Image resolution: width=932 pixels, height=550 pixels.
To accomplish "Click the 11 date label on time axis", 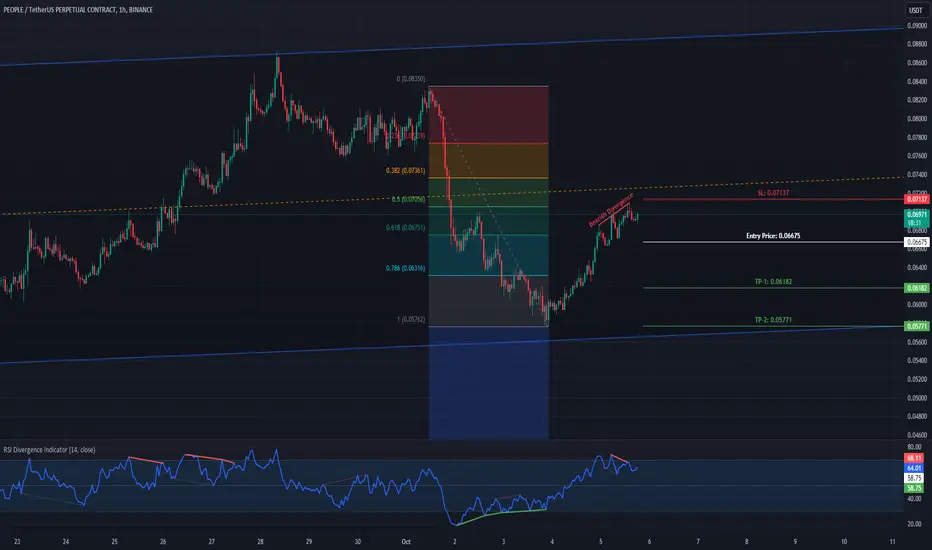I will tap(892, 542).
